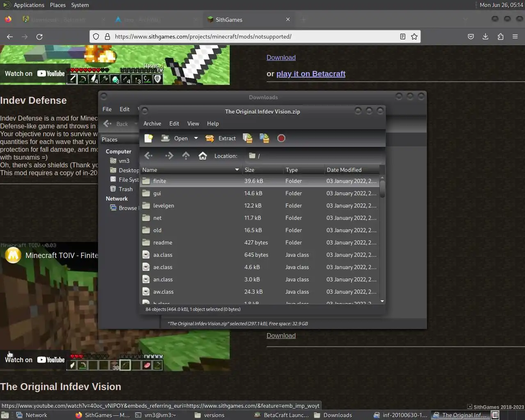The width and height of the screenshot is (525, 420).
Task: Click Back button in Downloads window
Action: pyautogui.click(x=116, y=123)
